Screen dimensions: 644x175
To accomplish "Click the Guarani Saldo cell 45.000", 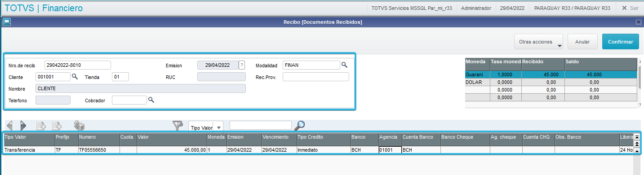I will pos(601,75).
